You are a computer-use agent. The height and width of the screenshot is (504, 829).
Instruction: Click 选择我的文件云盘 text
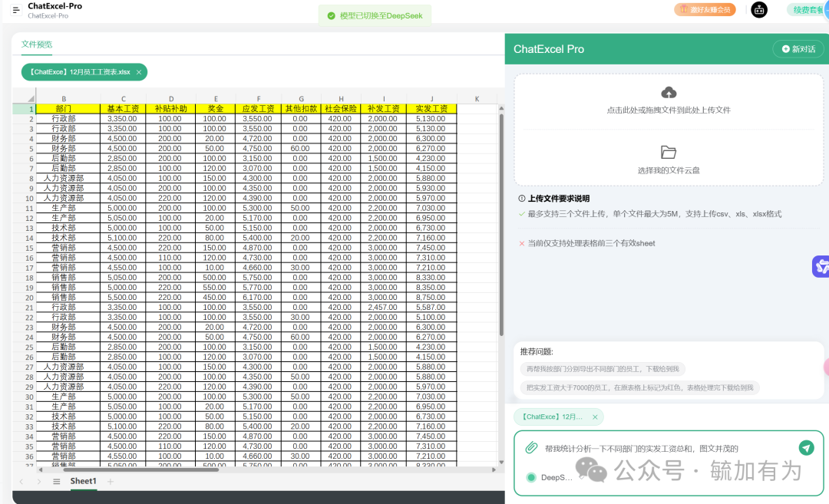(x=669, y=170)
